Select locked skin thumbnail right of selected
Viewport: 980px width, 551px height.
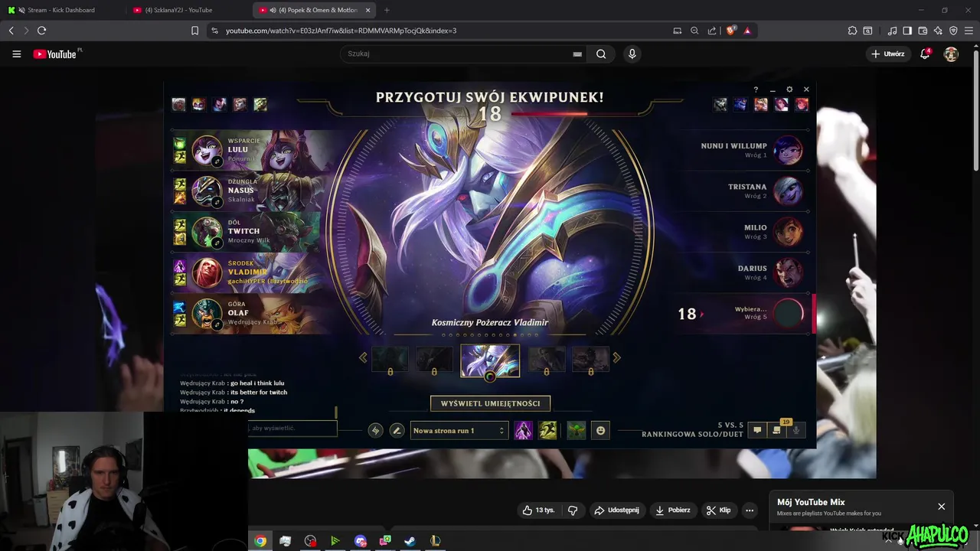[547, 360]
